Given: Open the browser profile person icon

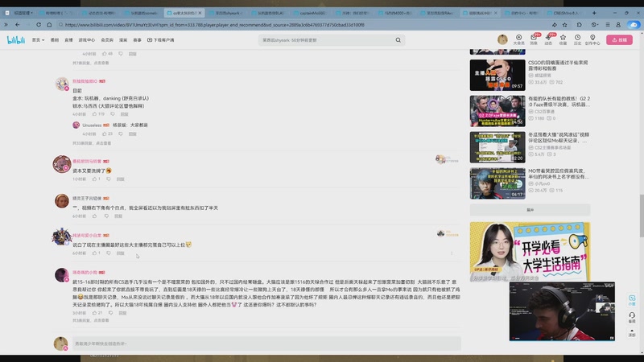Looking at the screenshot, I should [x=618, y=25].
